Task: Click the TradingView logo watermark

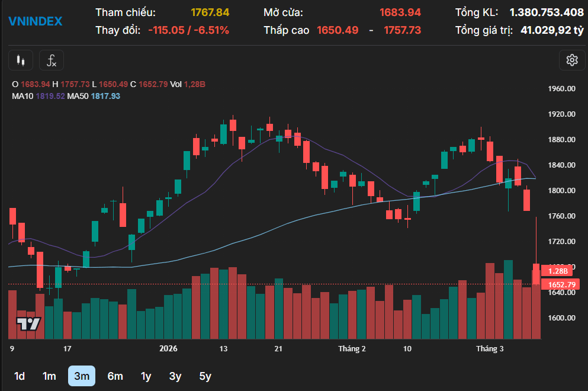Action: click(28, 324)
